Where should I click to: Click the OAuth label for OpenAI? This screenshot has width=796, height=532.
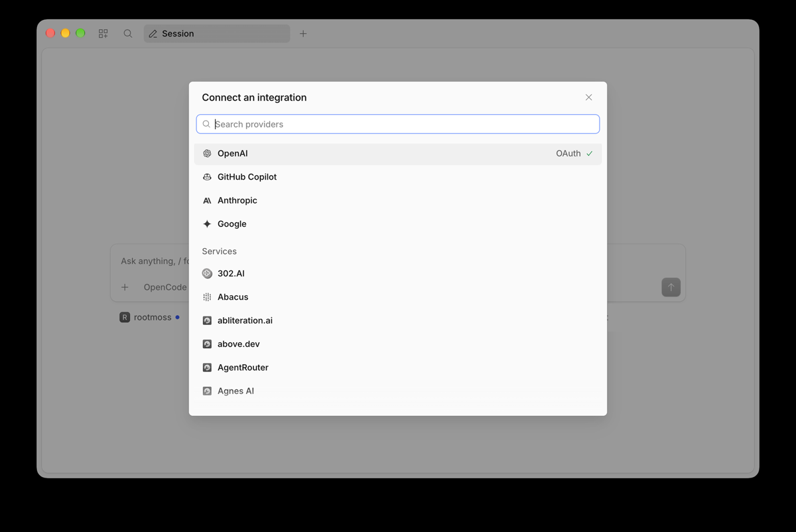(x=568, y=153)
